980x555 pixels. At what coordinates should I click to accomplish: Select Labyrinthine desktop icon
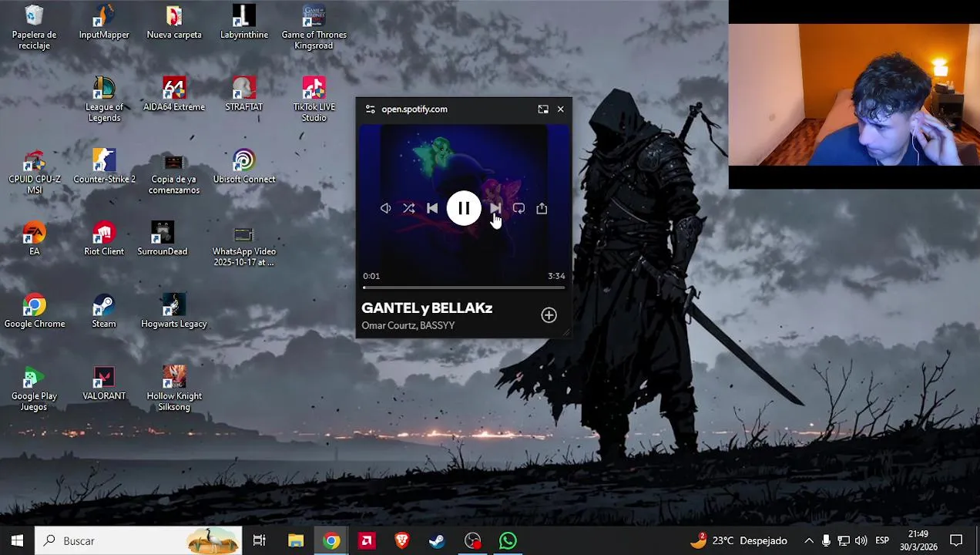pyautogui.click(x=244, y=22)
